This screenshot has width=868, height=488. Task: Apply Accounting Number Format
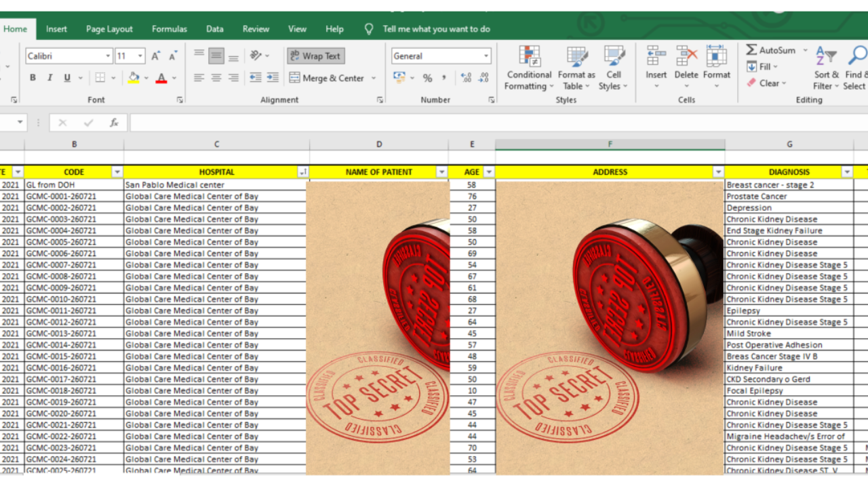tap(399, 78)
